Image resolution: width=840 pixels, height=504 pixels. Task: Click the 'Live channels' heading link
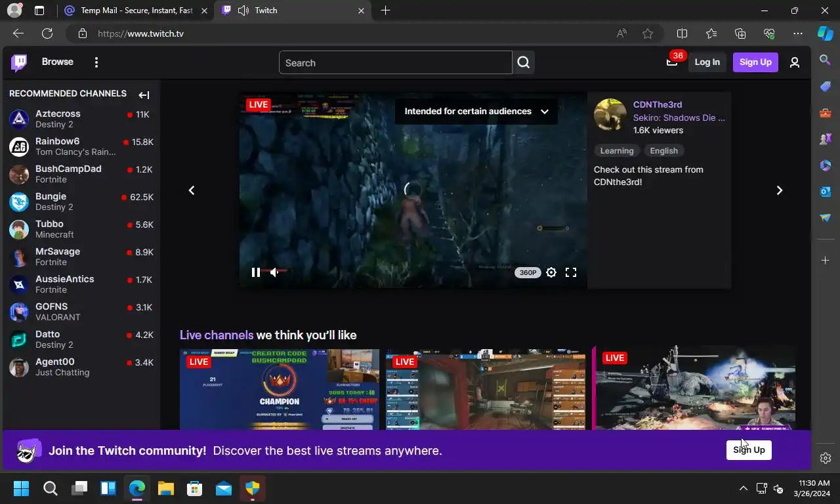point(217,335)
